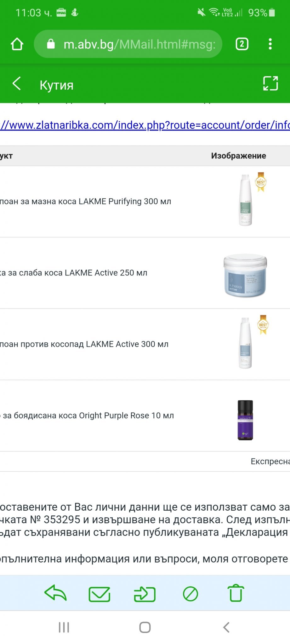Open the browser tabs counter

point(242,44)
